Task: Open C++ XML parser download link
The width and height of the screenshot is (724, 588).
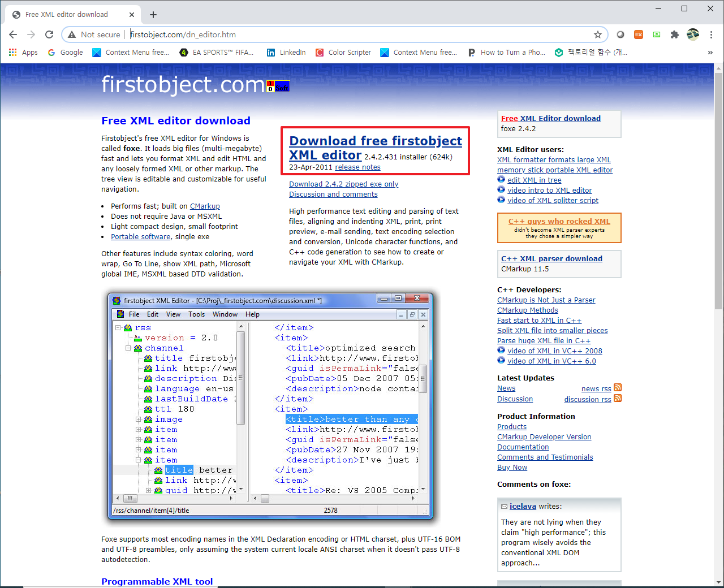Action: [x=551, y=259]
